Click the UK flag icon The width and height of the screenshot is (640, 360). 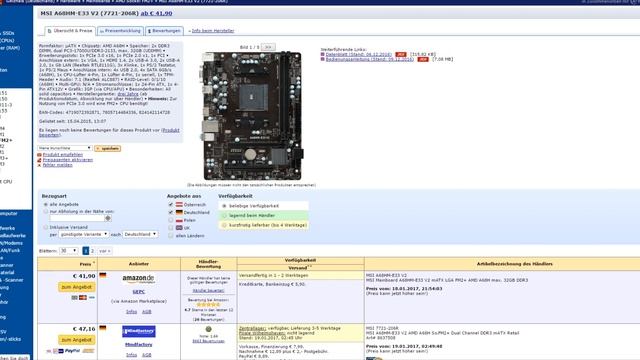(179, 228)
